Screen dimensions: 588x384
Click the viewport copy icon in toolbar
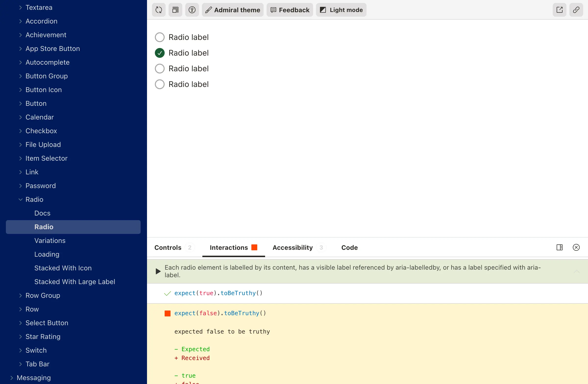pos(175,10)
